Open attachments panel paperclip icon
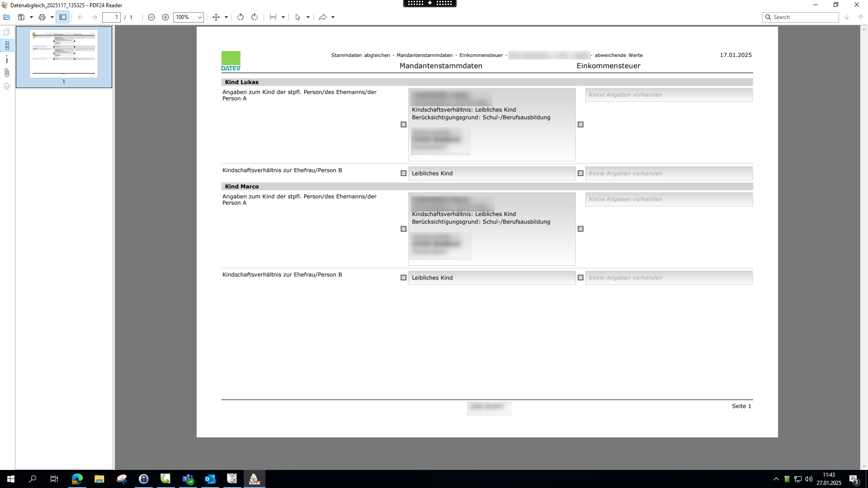868x488 pixels. click(x=7, y=73)
